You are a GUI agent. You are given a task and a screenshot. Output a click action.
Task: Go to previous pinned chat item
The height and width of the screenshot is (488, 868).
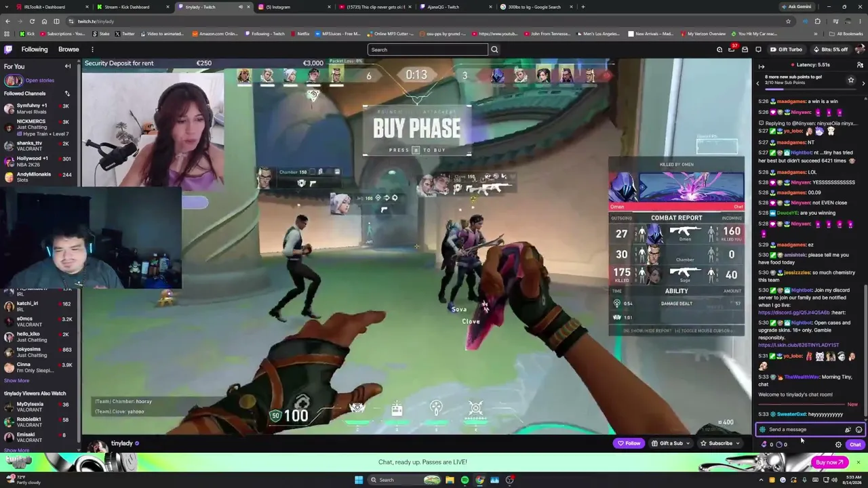758,83
